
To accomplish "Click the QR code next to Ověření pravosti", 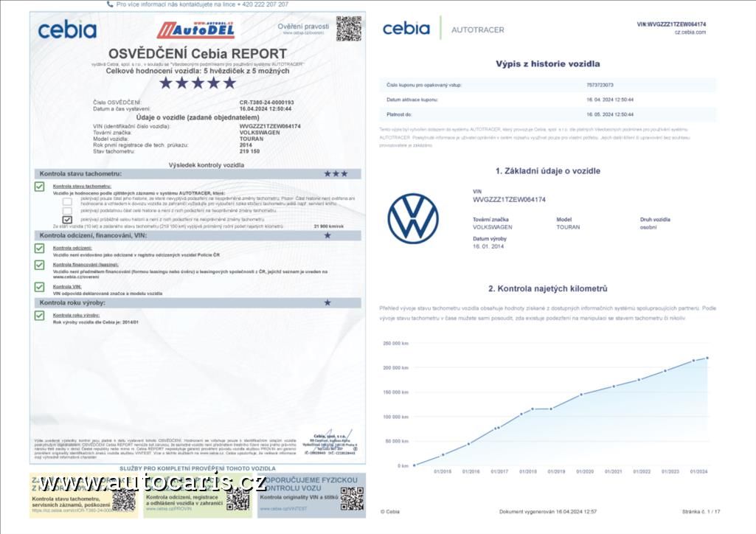I will 349,29.
